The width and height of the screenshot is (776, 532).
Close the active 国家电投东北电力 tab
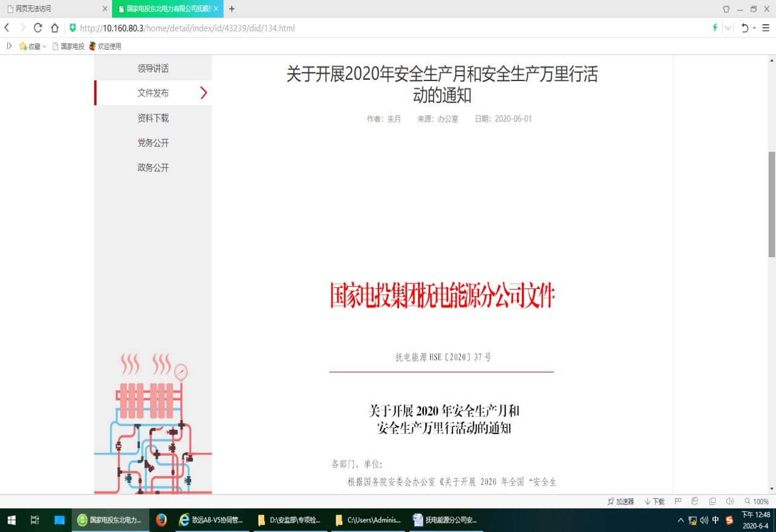coord(216,9)
